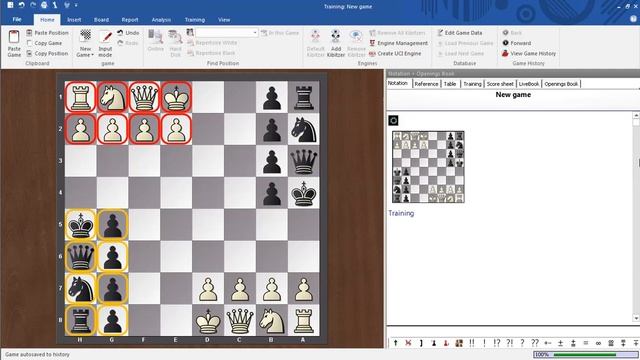Insert the '?!' dubious move annotation
The image size is (640, 360).
point(510,343)
